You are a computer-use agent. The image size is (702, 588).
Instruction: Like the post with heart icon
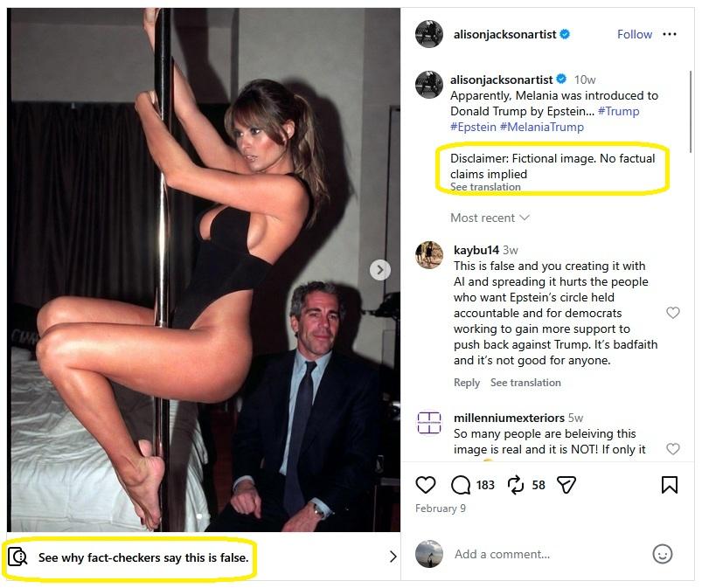point(426,485)
